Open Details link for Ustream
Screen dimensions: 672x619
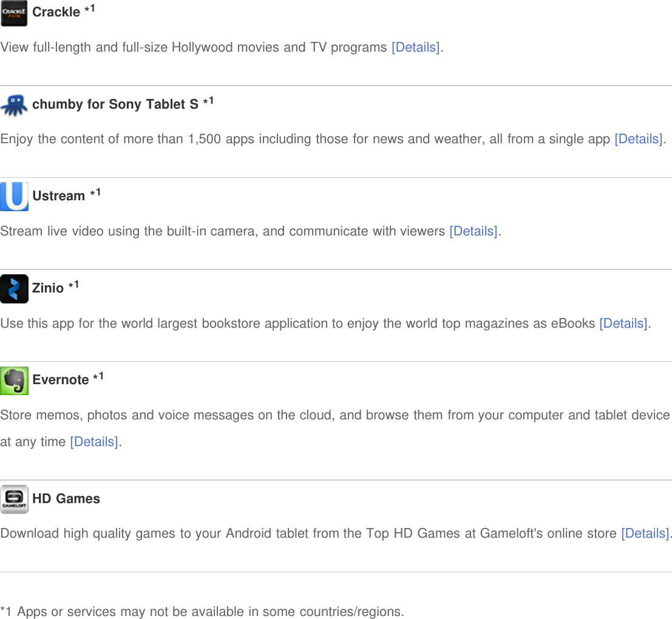(473, 231)
